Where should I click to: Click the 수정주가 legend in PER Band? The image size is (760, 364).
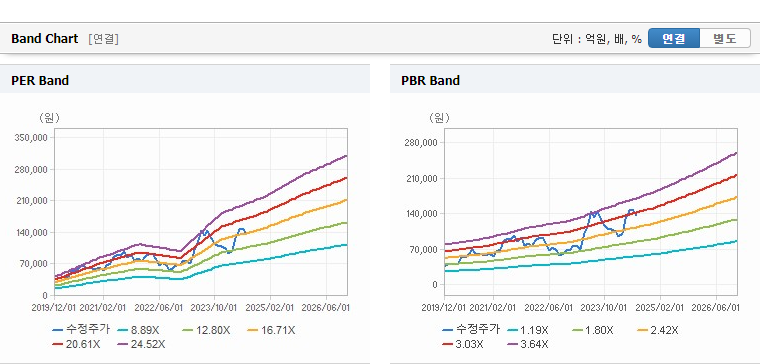tap(81, 330)
